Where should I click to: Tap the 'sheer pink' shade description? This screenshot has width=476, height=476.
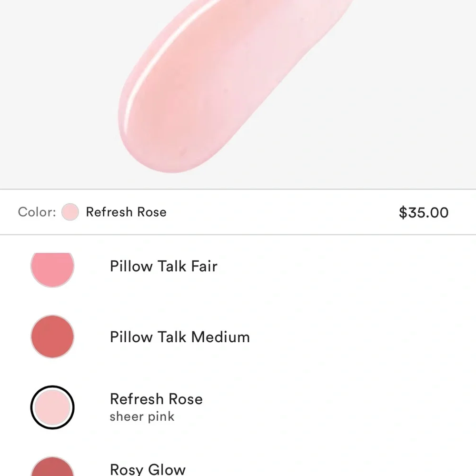(x=142, y=416)
